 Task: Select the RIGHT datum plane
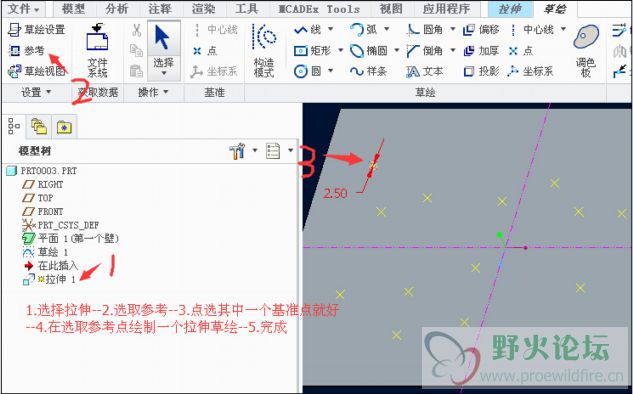(43, 184)
